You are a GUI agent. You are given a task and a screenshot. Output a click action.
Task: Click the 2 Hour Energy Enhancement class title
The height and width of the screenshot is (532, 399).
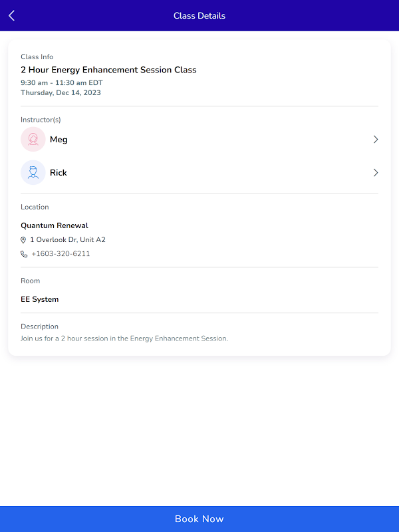[108, 70]
